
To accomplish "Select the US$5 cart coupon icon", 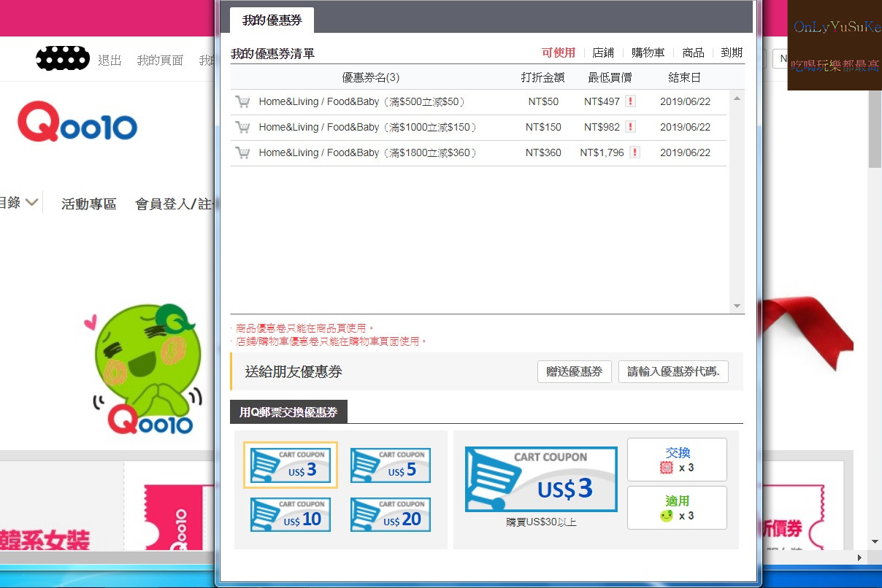I will point(390,465).
